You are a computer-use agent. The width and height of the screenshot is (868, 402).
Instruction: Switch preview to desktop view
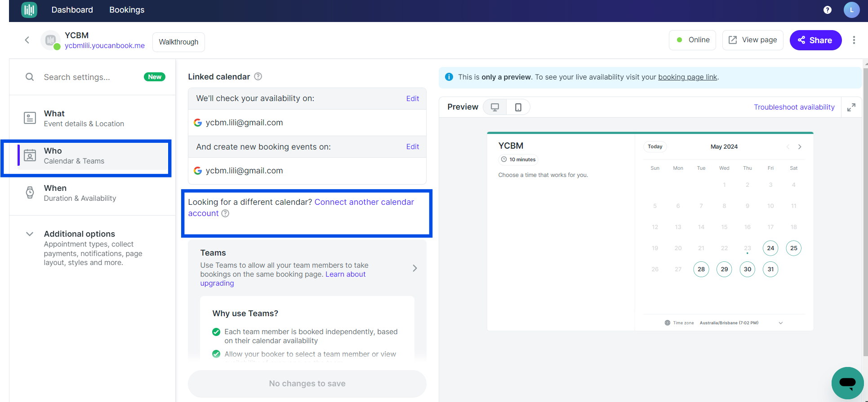pos(495,107)
